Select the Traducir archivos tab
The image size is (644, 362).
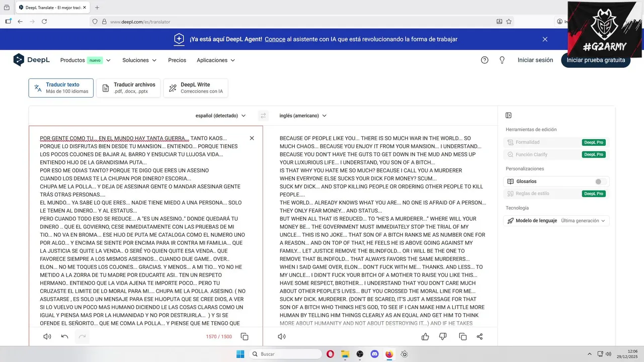pos(129,88)
